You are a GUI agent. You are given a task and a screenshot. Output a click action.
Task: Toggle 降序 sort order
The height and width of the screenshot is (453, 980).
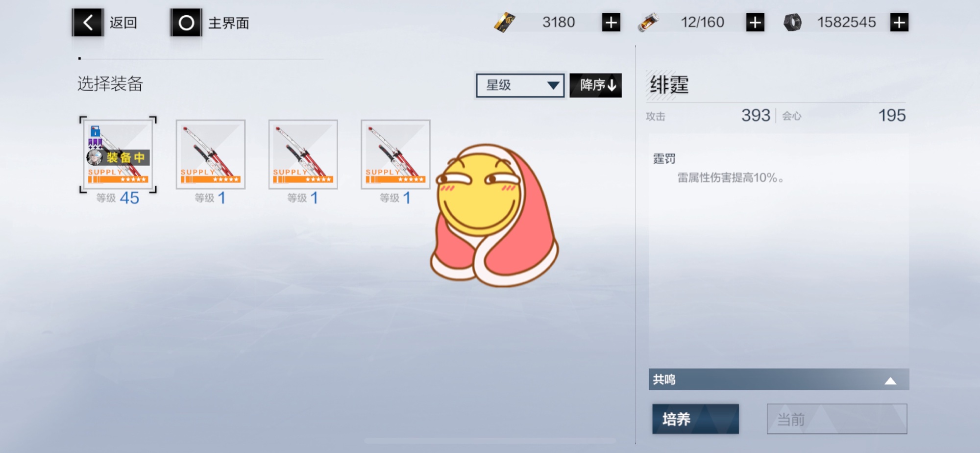point(595,85)
